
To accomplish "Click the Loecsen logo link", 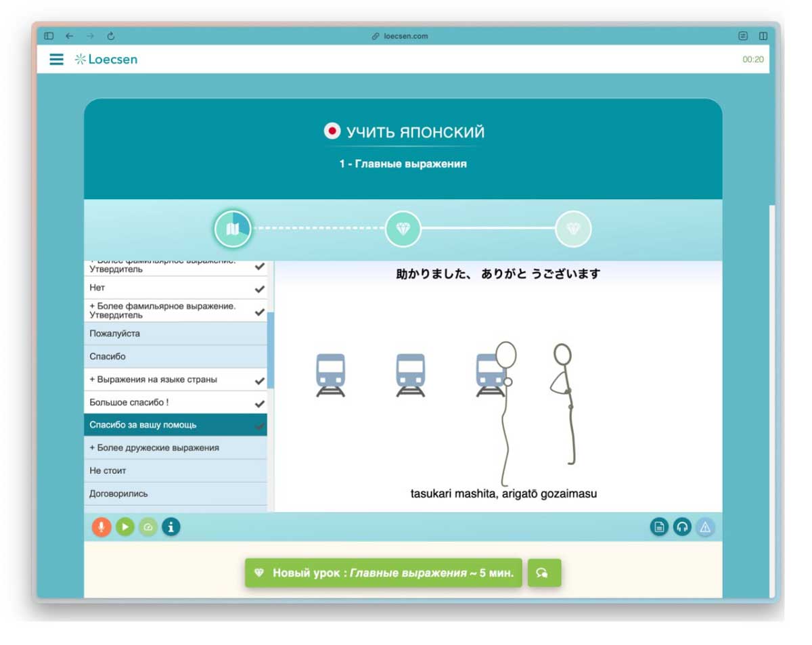I will [106, 60].
